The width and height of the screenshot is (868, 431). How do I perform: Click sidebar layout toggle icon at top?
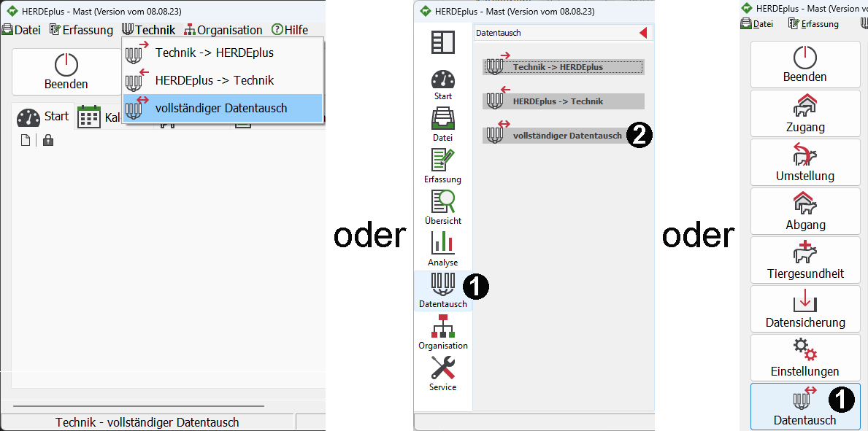click(443, 42)
